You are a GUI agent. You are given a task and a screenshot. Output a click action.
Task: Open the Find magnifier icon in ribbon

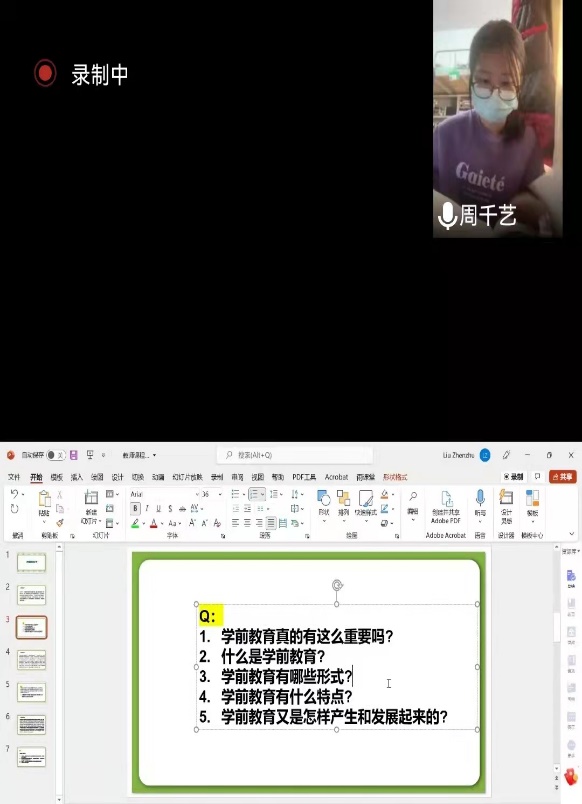pos(413,496)
